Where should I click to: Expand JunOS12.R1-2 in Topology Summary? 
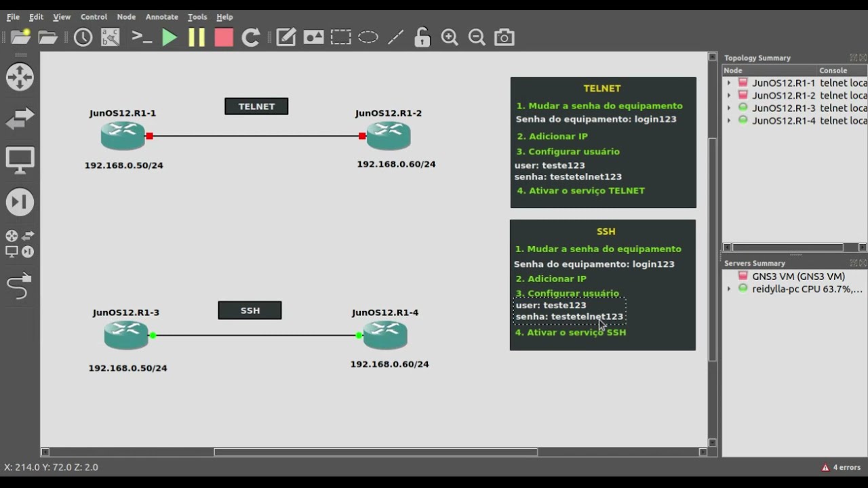729,96
